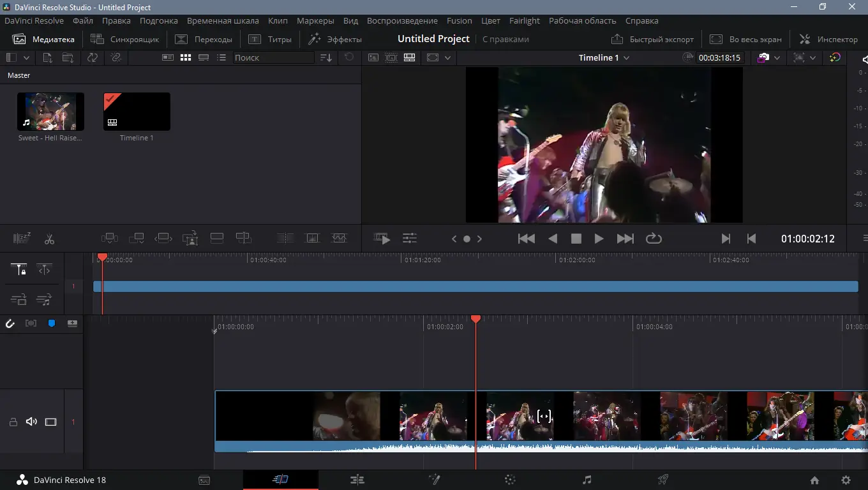Viewport: 868px width, 490px height.
Task: Click the Dissolve transition icon
Action: 312,238
